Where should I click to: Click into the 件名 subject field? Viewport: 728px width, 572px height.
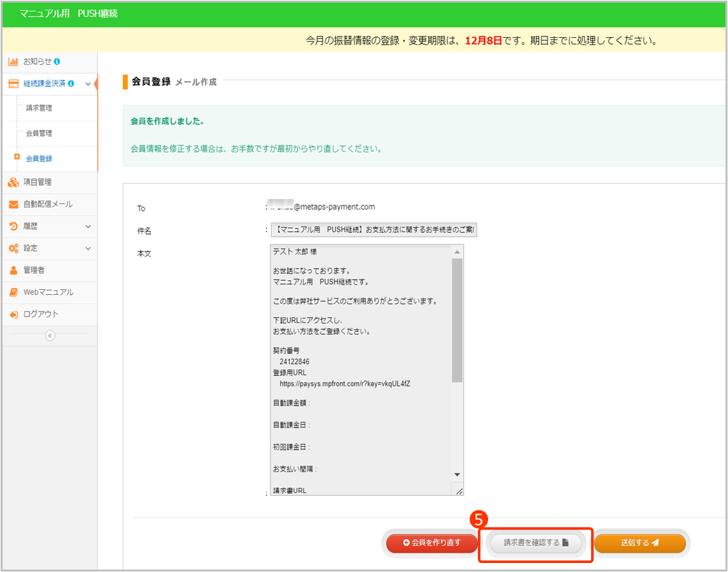pos(374,230)
